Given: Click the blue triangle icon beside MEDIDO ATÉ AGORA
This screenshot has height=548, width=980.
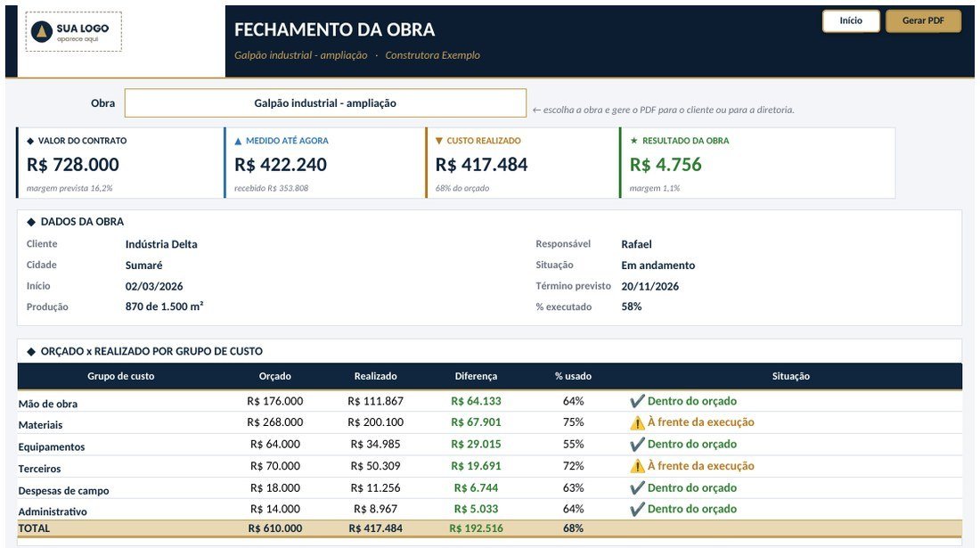Looking at the screenshot, I should pos(238,141).
